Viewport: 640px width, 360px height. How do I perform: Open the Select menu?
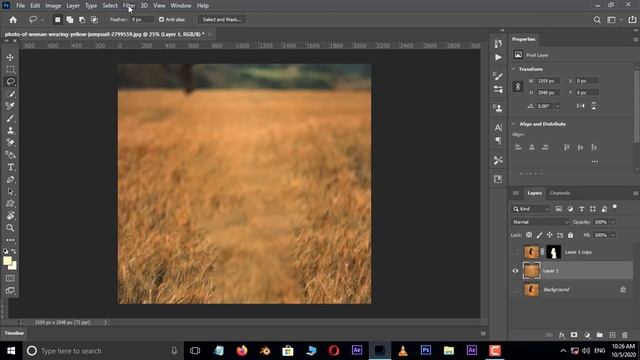coord(110,6)
